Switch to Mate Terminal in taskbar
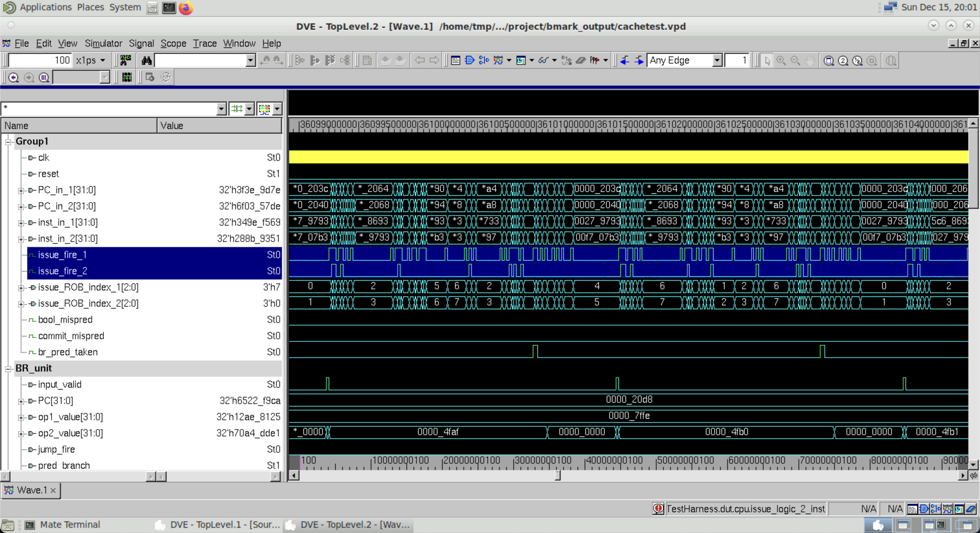 click(x=63, y=525)
